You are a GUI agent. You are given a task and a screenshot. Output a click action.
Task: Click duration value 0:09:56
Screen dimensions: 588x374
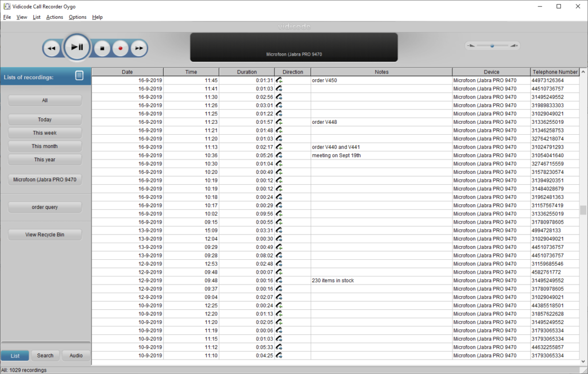(x=264, y=213)
